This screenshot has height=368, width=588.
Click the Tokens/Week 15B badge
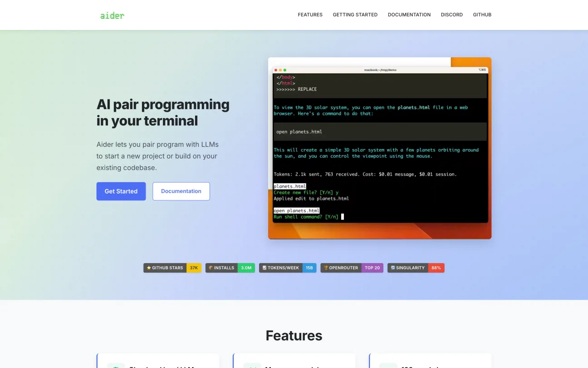click(x=288, y=268)
